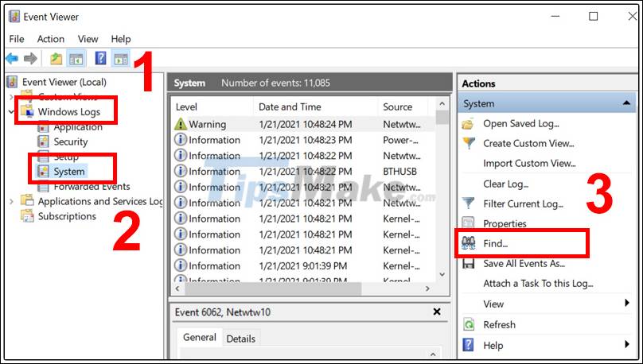Collapse the Windows Logs tree node
The width and height of the screenshot is (643, 364).
pos(11,111)
